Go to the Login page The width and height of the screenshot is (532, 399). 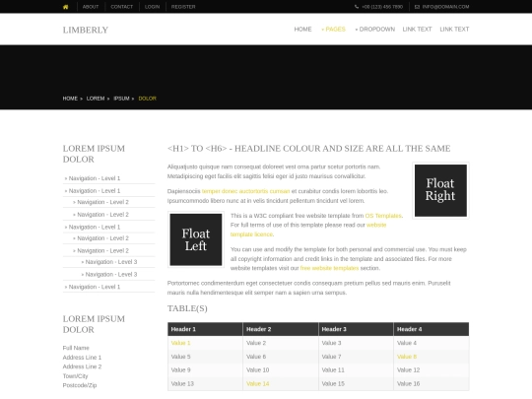pos(152,7)
